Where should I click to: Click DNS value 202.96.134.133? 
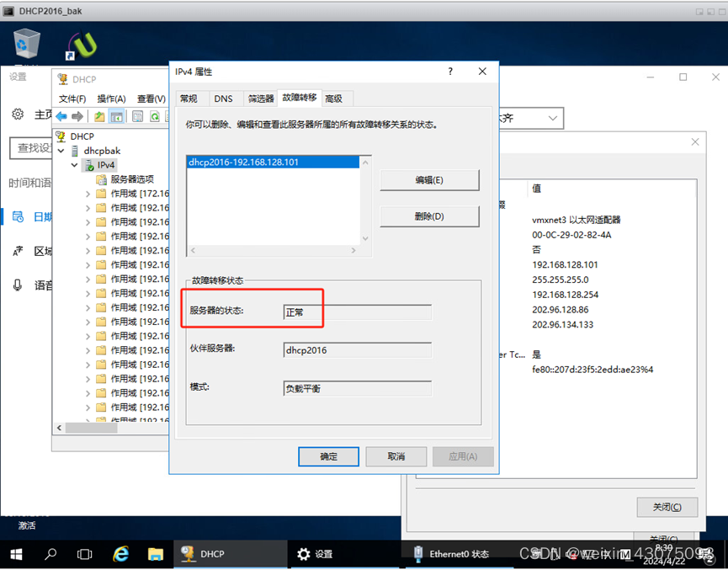563,324
